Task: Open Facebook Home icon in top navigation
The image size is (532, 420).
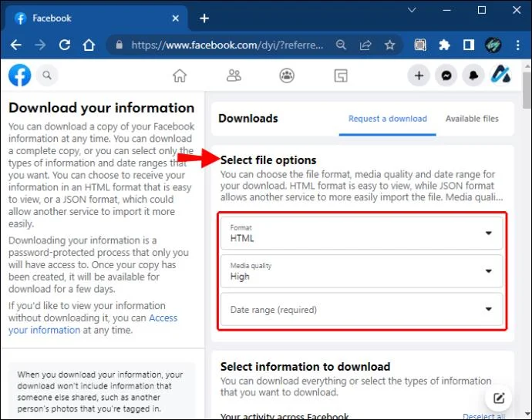Action: click(x=180, y=76)
